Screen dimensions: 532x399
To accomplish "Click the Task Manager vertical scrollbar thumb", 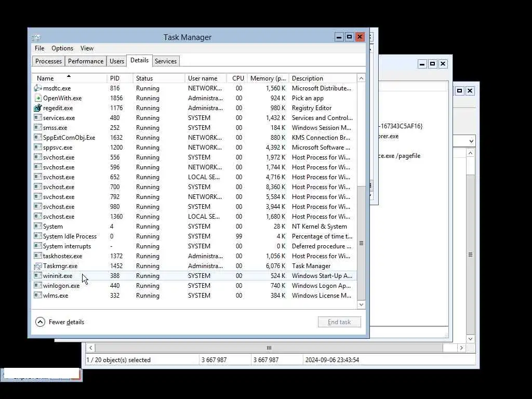I will (x=361, y=243).
